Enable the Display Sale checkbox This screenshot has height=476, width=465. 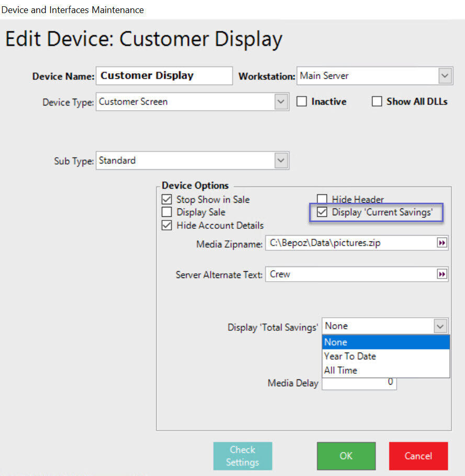tap(167, 212)
